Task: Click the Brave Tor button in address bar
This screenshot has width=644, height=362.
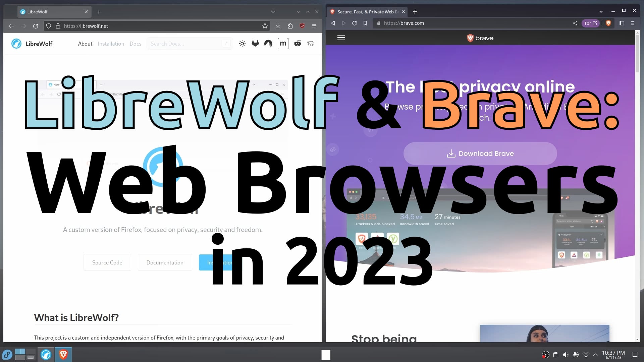Action: tap(590, 23)
